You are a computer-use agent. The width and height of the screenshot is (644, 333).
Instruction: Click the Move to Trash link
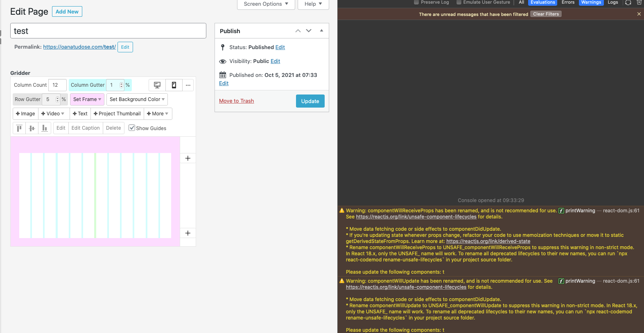tap(236, 101)
